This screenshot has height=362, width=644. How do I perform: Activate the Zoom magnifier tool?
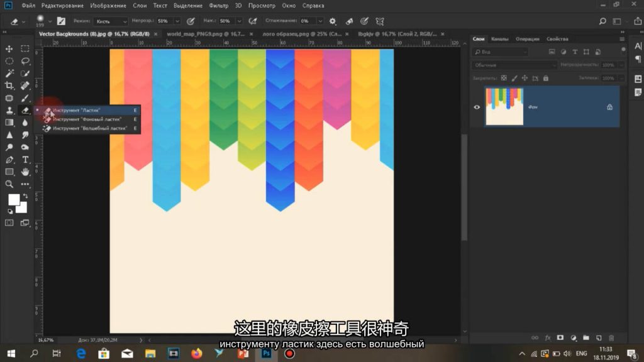[x=9, y=184]
